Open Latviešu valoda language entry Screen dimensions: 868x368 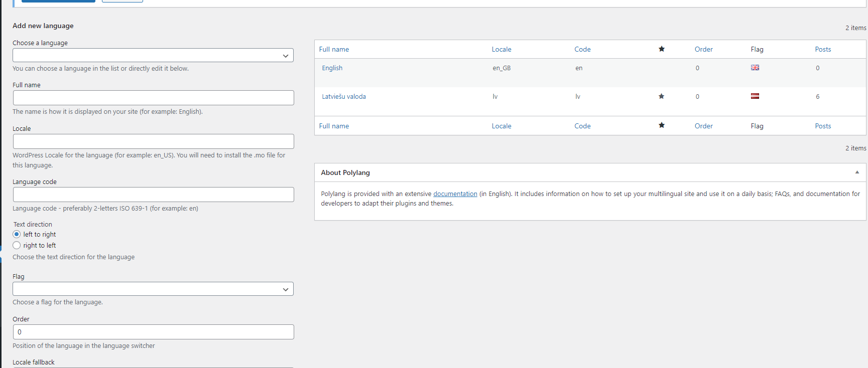tap(343, 97)
